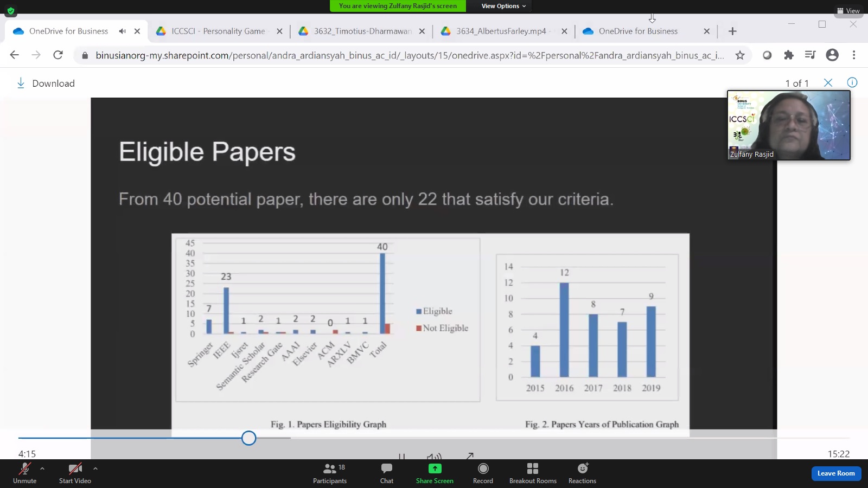The height and width of the screenshot is (488, 868).
Task: Click Zulfany Rasjid's video thumbnail
Action: click(x=789, y=125)
